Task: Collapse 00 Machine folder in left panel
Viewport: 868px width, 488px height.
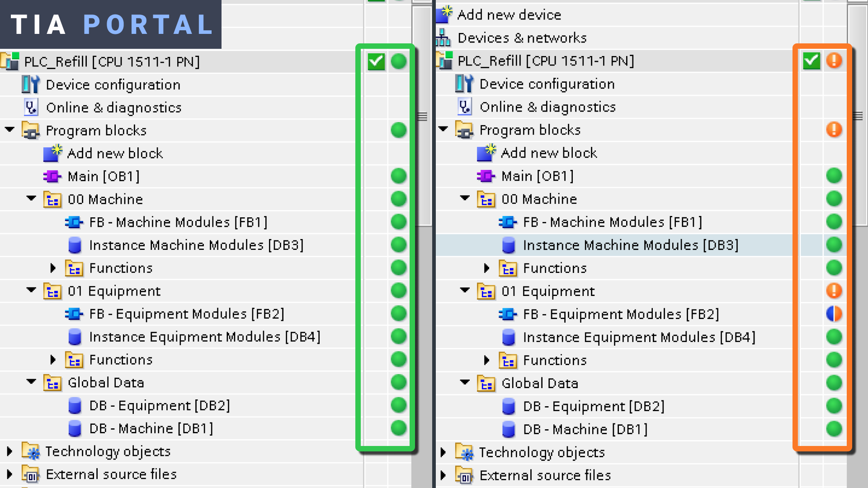Action: point(31,198)
